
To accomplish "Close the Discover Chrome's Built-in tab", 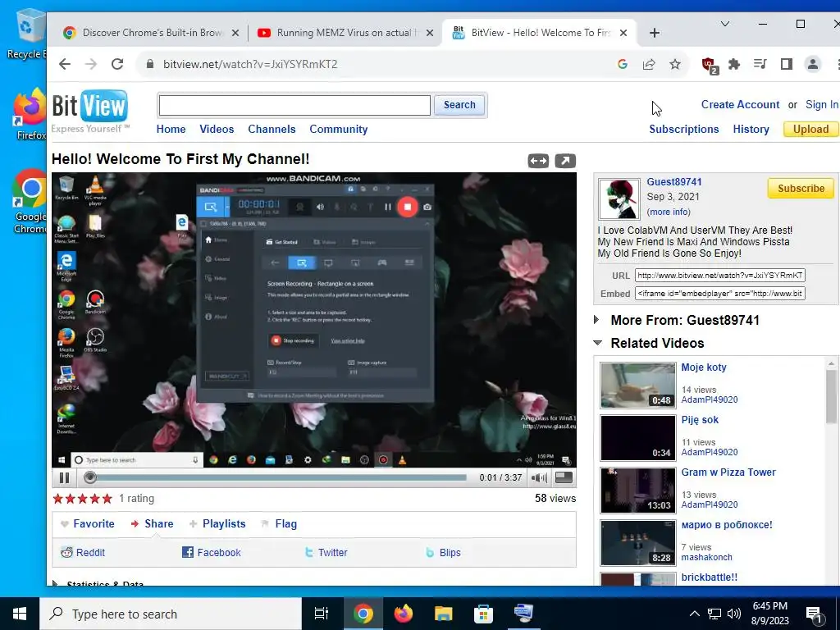I will click(235, 33).
